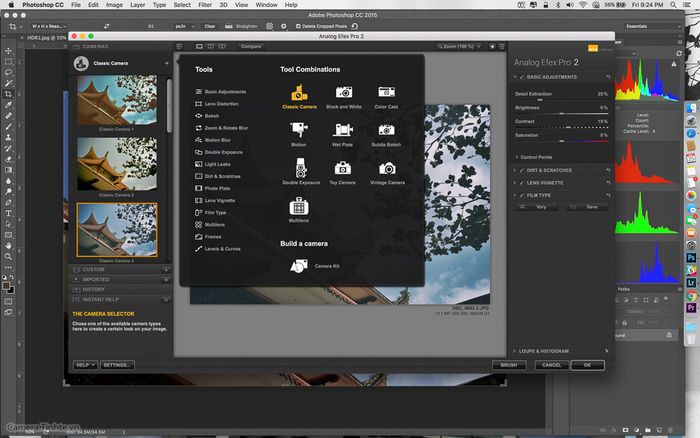Switch to single image preview mode

[199, 46]
